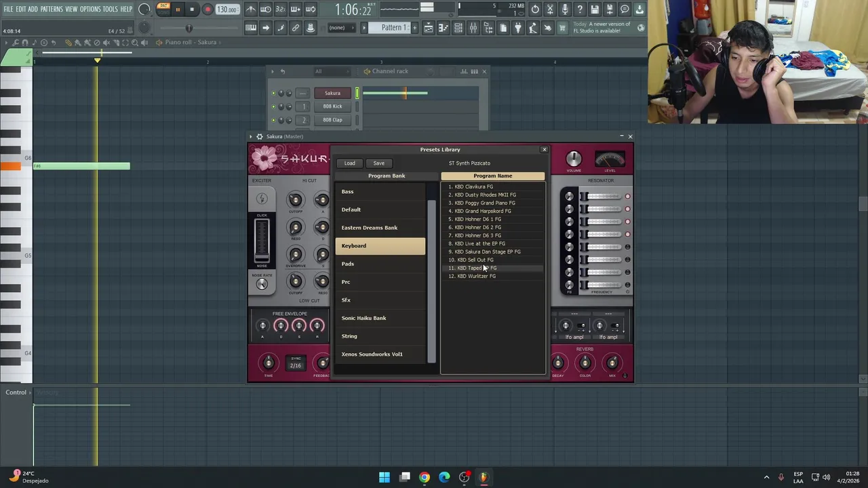Viewport: 868px width, 488px height.
Task: Select the 808 Kick channel button
Action: tap(332, 106)
